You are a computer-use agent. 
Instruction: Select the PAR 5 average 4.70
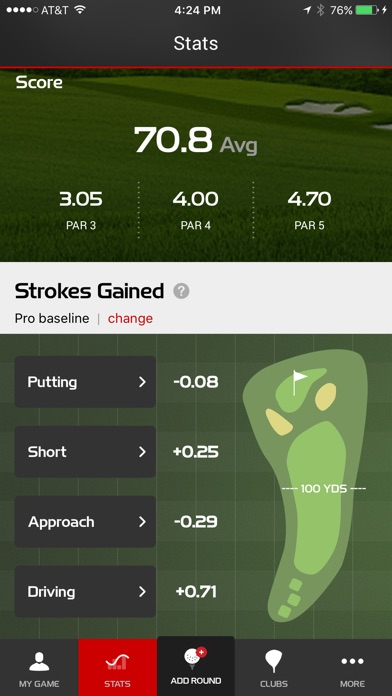[309, 200]
